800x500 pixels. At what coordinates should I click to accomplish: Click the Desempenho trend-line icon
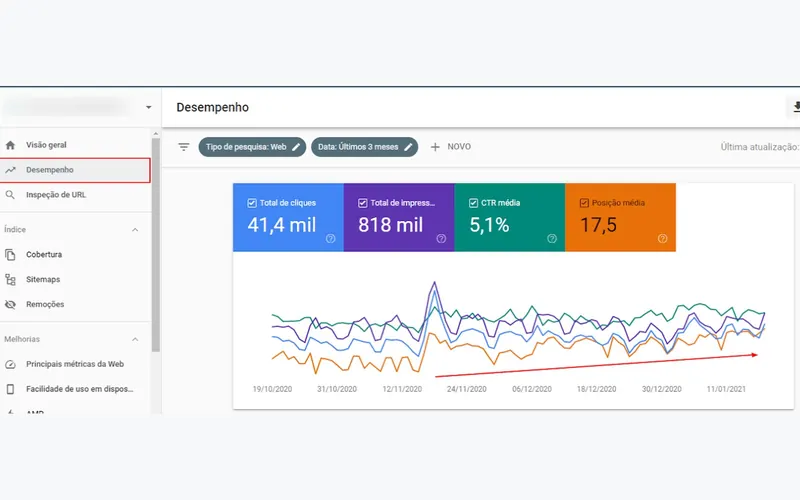tap(10, 170)
